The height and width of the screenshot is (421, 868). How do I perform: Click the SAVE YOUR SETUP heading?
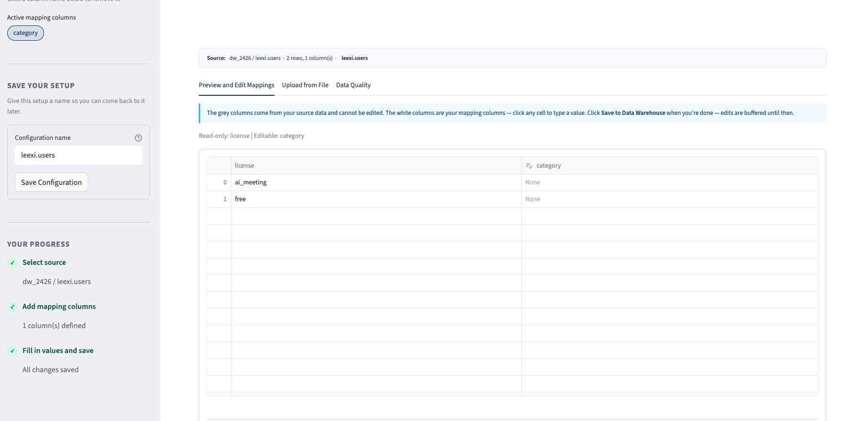click(41, 86)
